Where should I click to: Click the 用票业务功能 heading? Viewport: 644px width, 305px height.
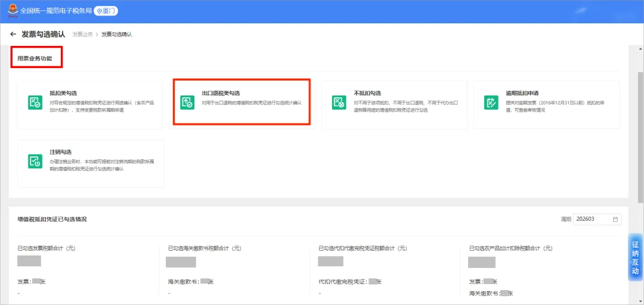pyautogui.click(x=35, y=58)
